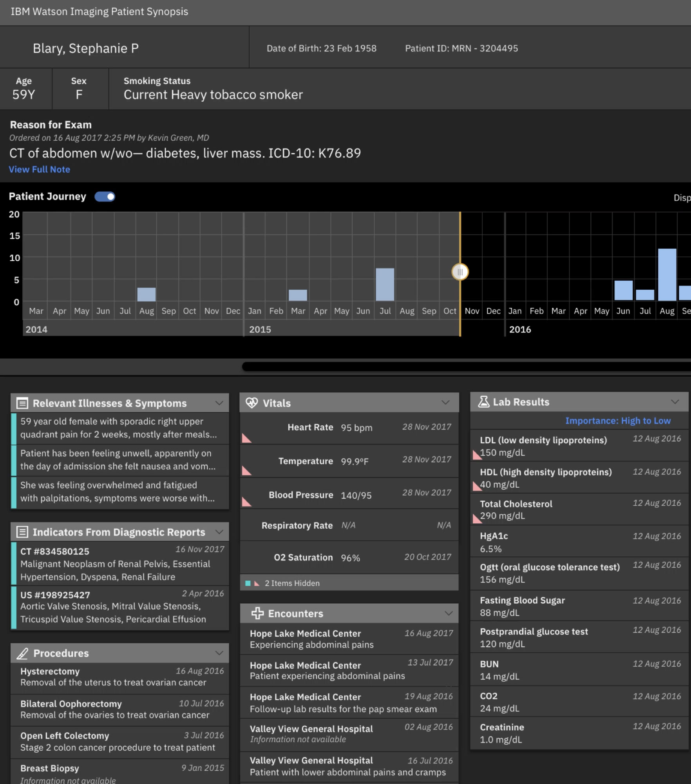Screen dimensions: 691x784
Task: Click the Lab Results flask icon
Action: pyautogui.click(x=484, y=401)
